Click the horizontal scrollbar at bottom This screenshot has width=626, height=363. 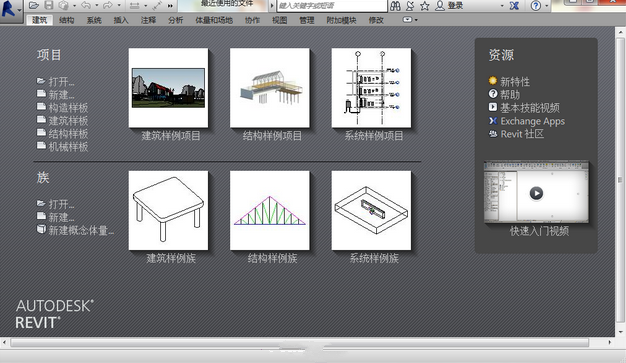299,343
